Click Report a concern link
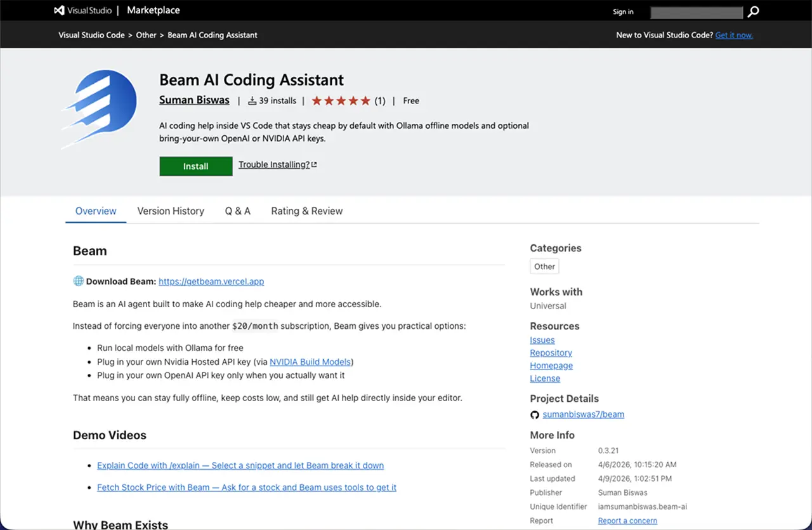This screenshot has width=812, height=530. coord(627,521)
